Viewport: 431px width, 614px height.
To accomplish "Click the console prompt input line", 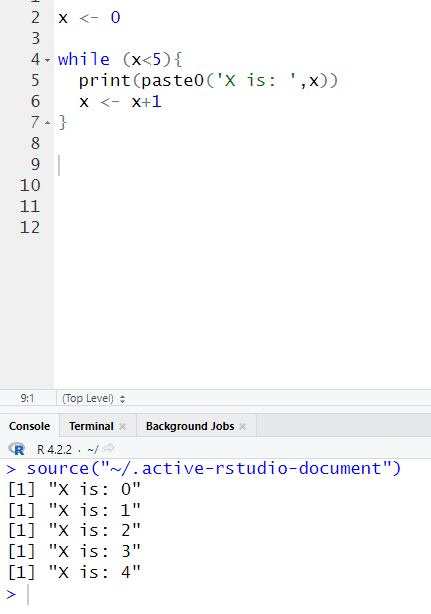I will pos(215,594).
